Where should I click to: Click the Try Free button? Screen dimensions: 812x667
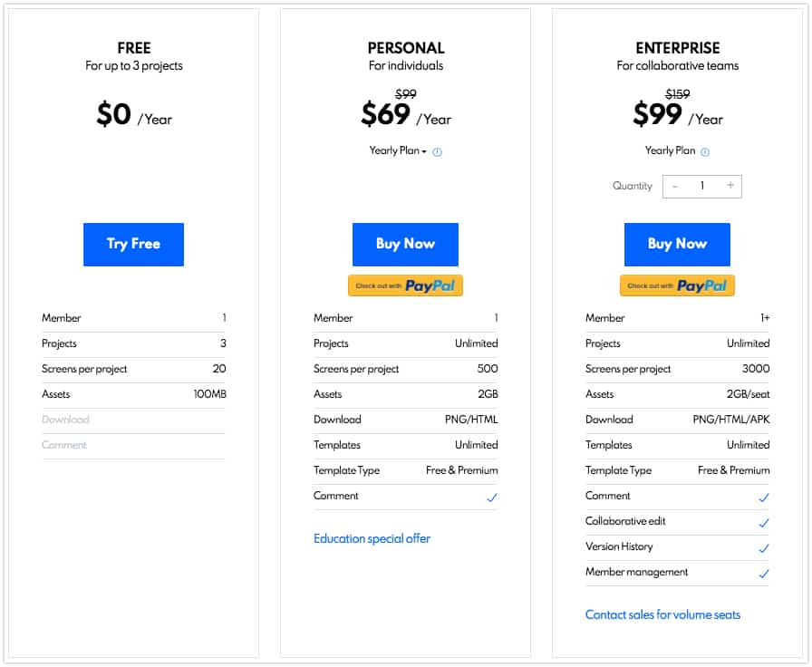pyautogui.click(x=133, y=245)
